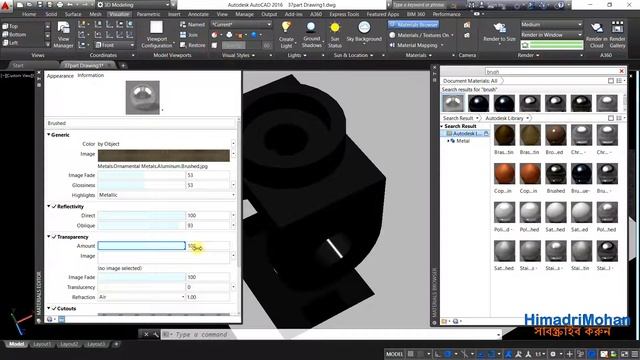Select the Left view icon
Image resolution: width=640 pixels, height=360 pixels.
click(x=5, y=42)
